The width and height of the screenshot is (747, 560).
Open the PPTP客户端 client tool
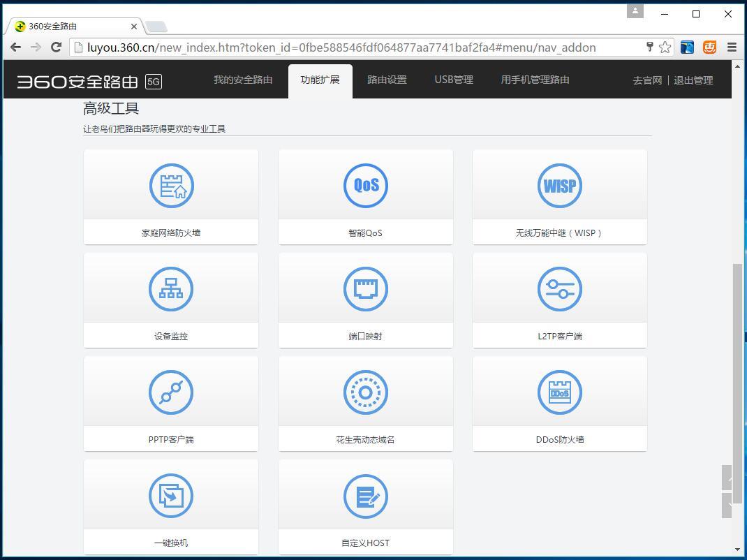(x=170, y=402)
